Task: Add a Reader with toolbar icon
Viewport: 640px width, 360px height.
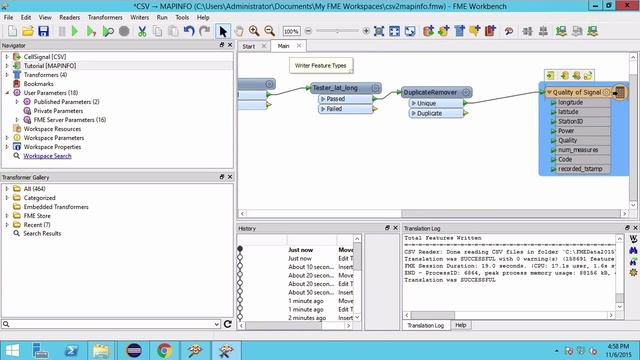Action: 428,31
